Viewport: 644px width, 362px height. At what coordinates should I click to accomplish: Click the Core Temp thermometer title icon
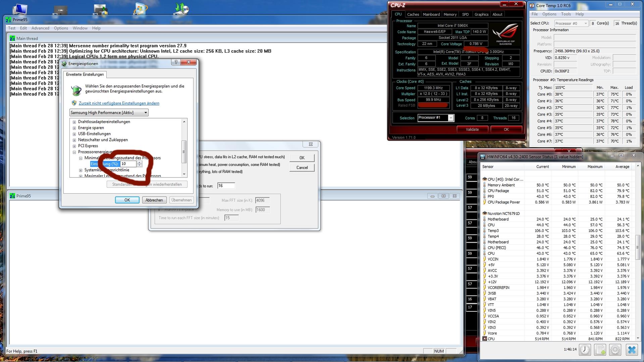(532, 5)
